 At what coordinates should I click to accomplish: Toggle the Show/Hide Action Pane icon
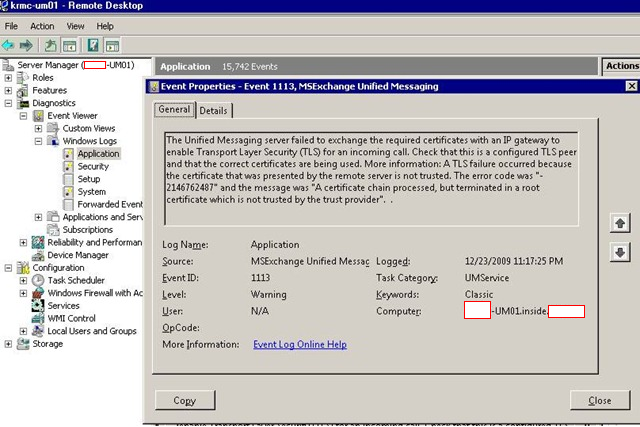tap(112, 45)
